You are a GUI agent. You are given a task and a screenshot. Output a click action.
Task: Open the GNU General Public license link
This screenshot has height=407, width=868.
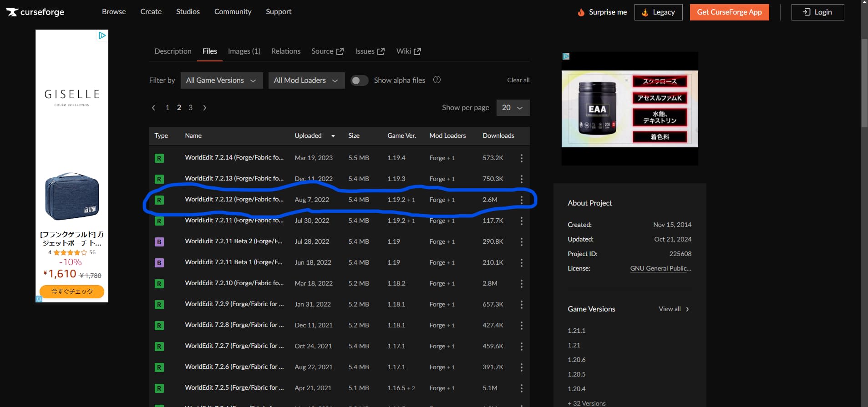pyautogui.click(x=660, y=268)
